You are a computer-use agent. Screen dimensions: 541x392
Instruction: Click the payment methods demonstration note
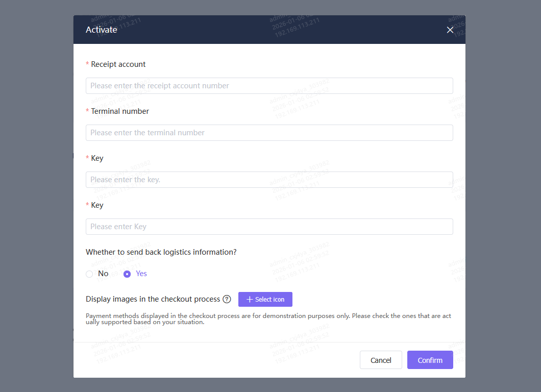tap(268, 319)
